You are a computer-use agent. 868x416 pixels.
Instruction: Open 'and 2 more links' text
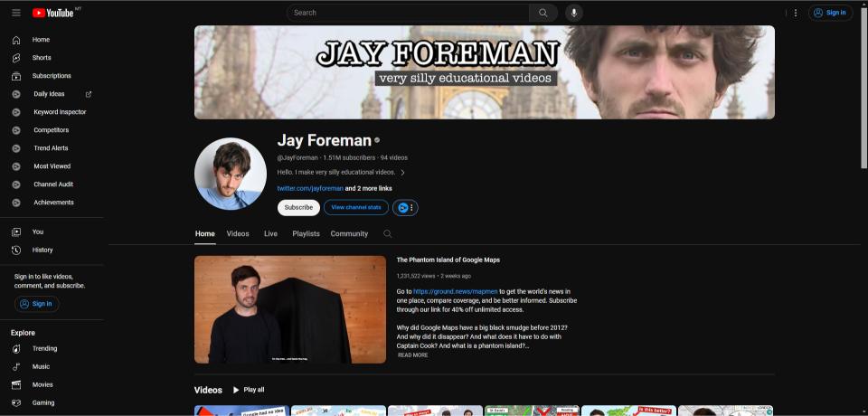(x=369, y=188)
